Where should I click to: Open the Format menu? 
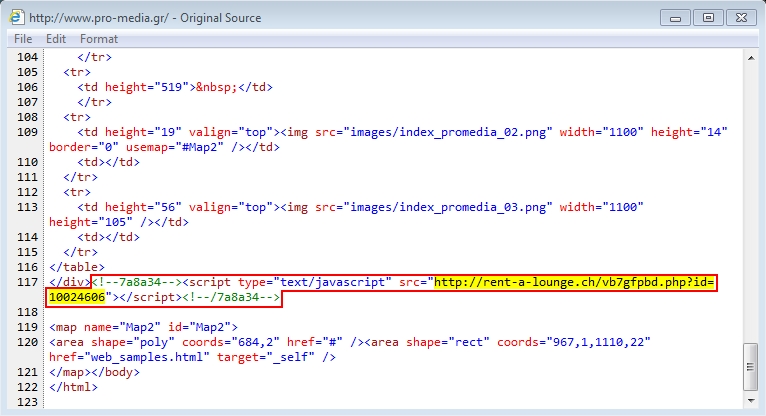click(99, 39)
